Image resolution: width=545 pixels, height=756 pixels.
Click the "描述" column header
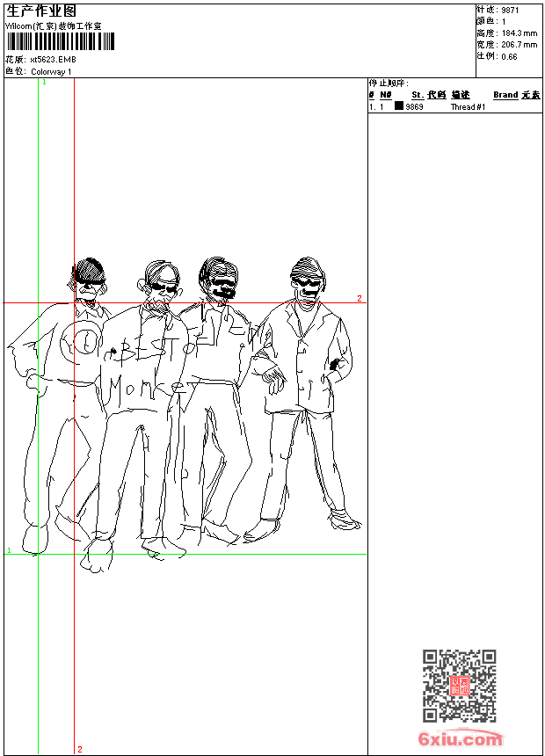(461, 95)
